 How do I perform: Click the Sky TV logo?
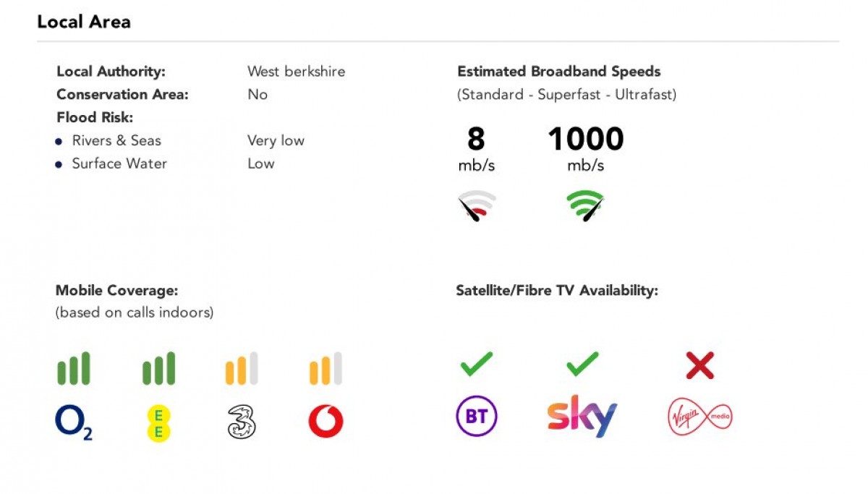pyautogui.click(x=582, y=416)
